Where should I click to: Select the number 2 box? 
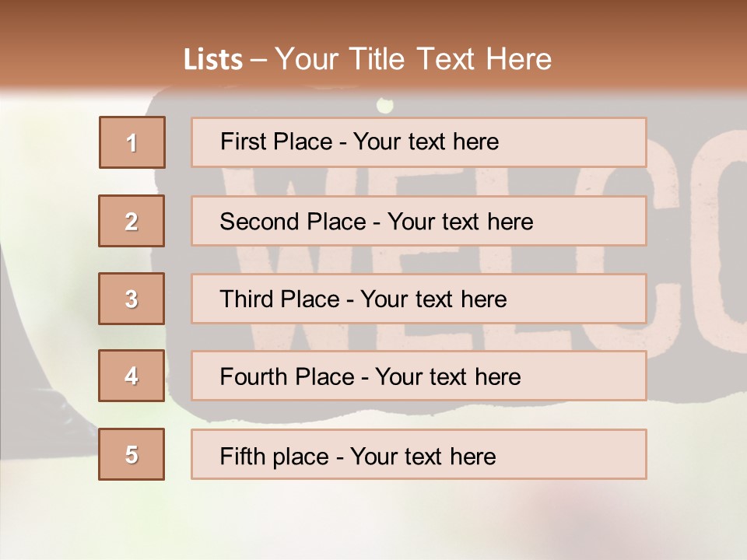click(x=132, y=221)
